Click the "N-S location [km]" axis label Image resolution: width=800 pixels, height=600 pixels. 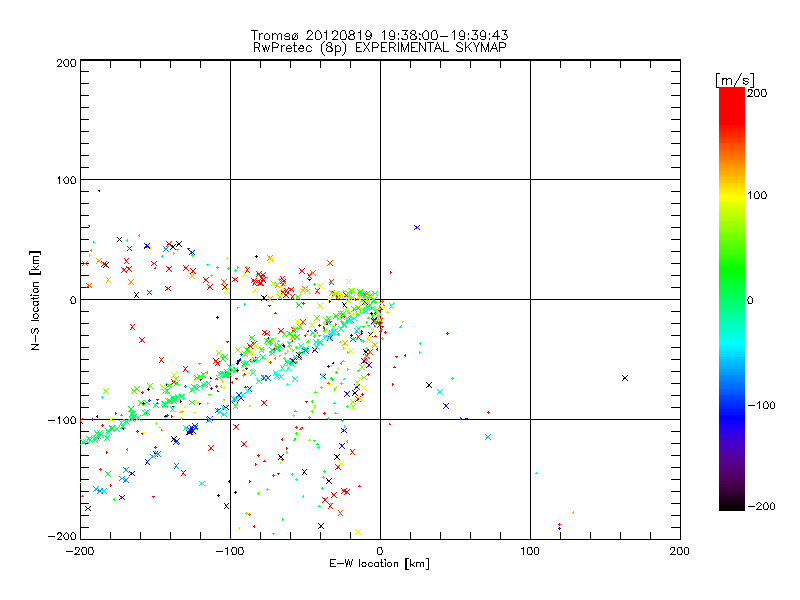[x=35, y=301]
